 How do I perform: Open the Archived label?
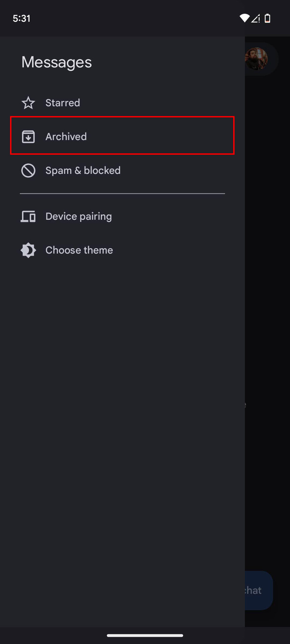coord(66,137)
